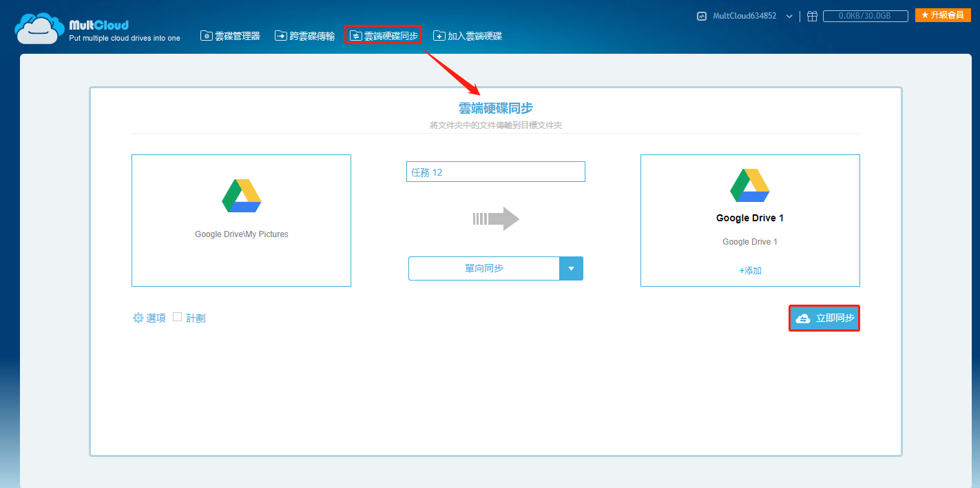Click 升級會員 upgrade button
980x488 pixels.
pyautogui.click(x=943, y=15)
